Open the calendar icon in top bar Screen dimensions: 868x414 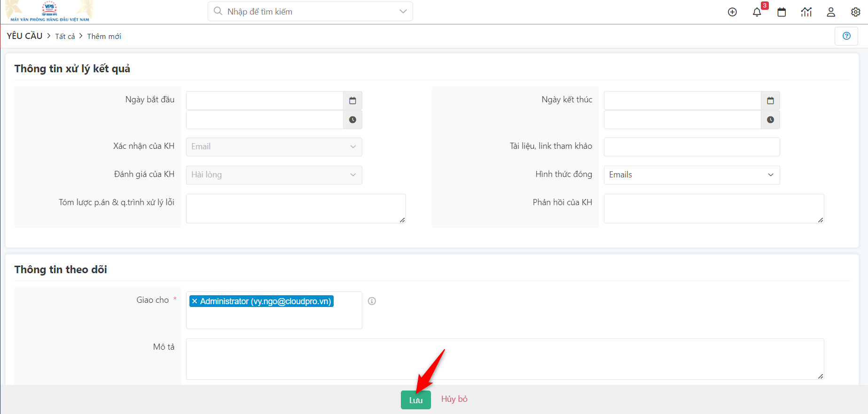pyautogui.click(x=782, y=12)
